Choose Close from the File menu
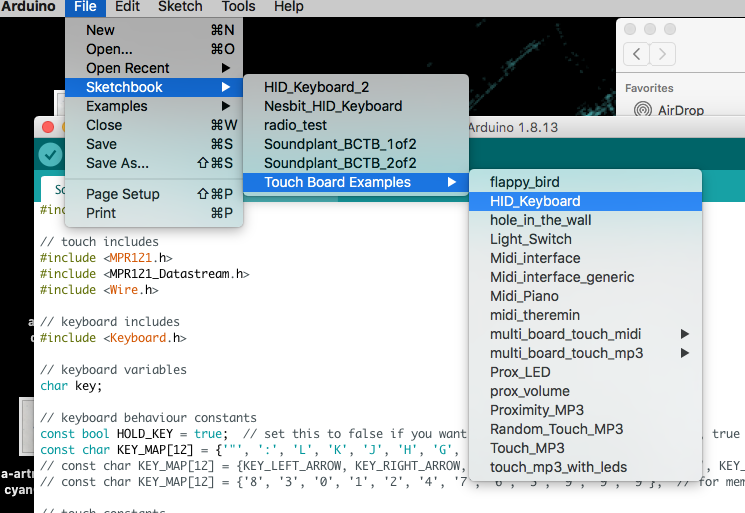The height and width of the screenshot is (513, 745). coord(154,125)
